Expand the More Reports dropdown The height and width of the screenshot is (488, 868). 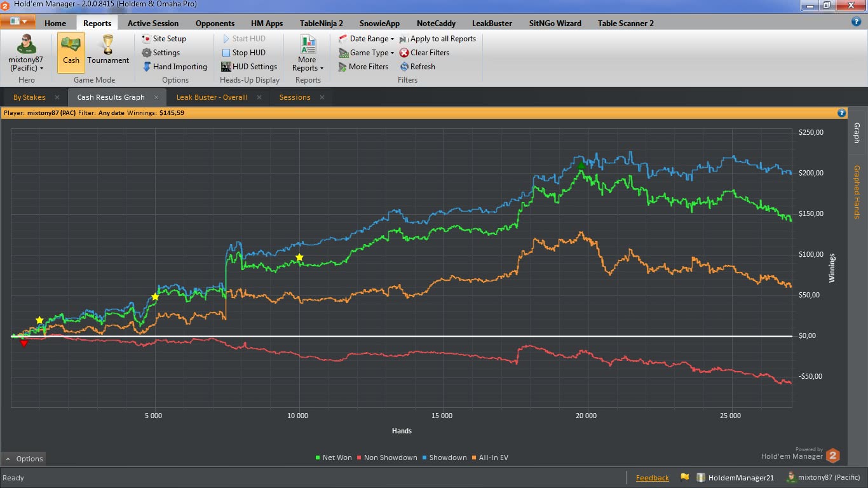[308, 53]
